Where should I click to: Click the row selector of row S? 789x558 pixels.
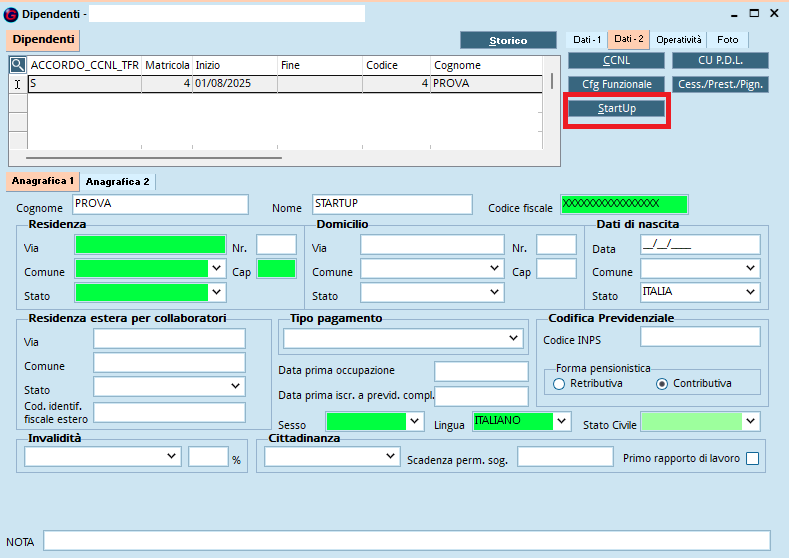(x=18, y=84)
